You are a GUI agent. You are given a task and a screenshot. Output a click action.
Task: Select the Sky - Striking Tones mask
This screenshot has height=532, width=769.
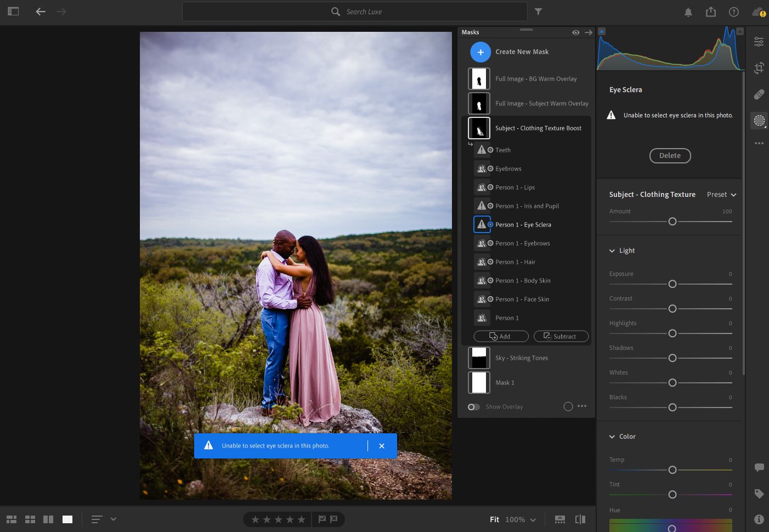(521, 358)
